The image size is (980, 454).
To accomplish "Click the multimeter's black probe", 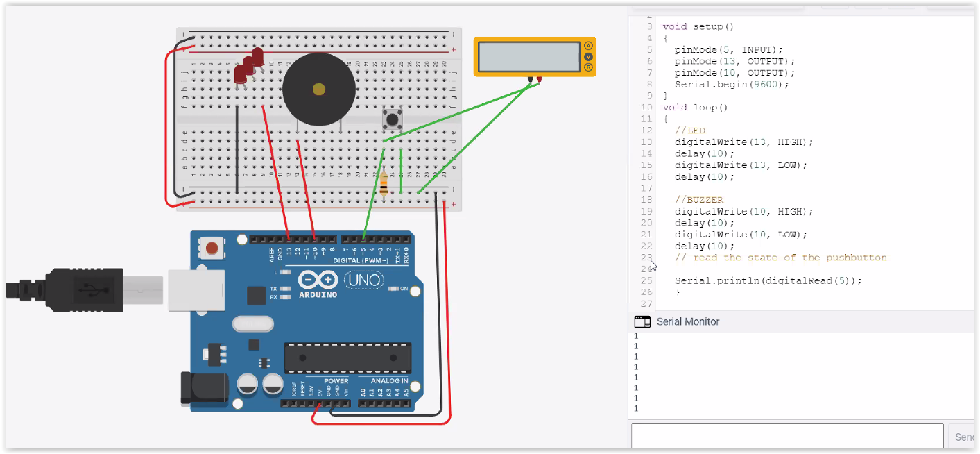I will [531, 80].
